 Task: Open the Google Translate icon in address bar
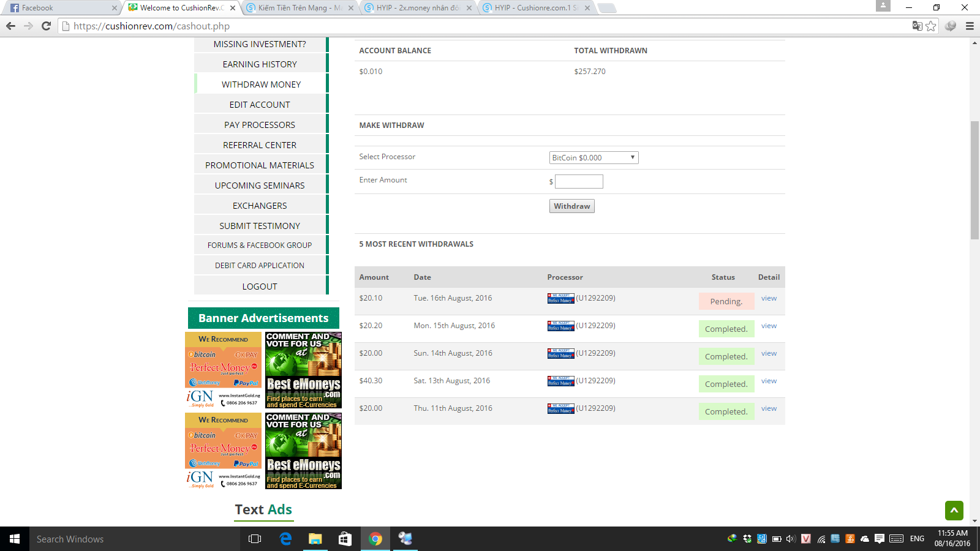(917, 26)
